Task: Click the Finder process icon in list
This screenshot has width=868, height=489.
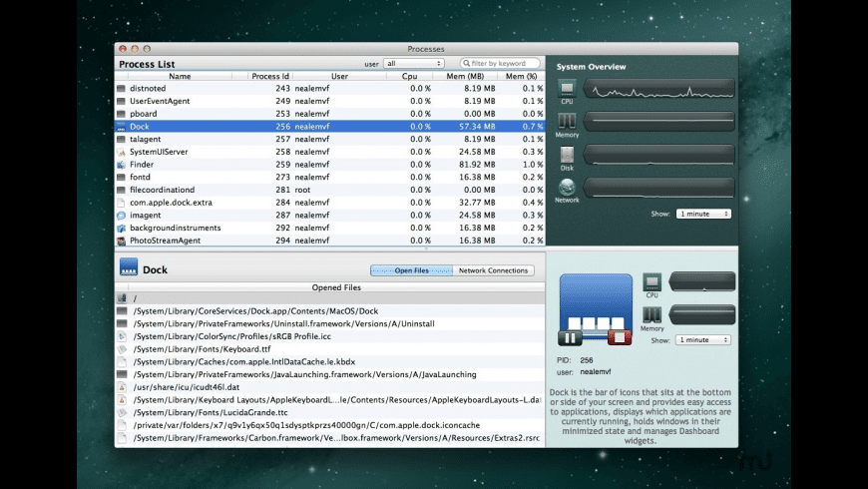Action: 121,165
